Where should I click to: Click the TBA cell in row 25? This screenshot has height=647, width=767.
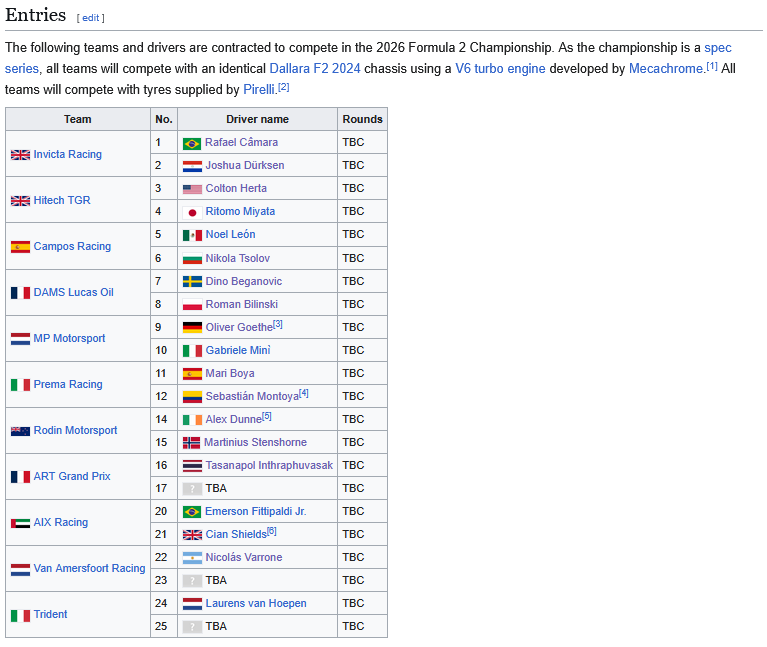pos(257,626)
